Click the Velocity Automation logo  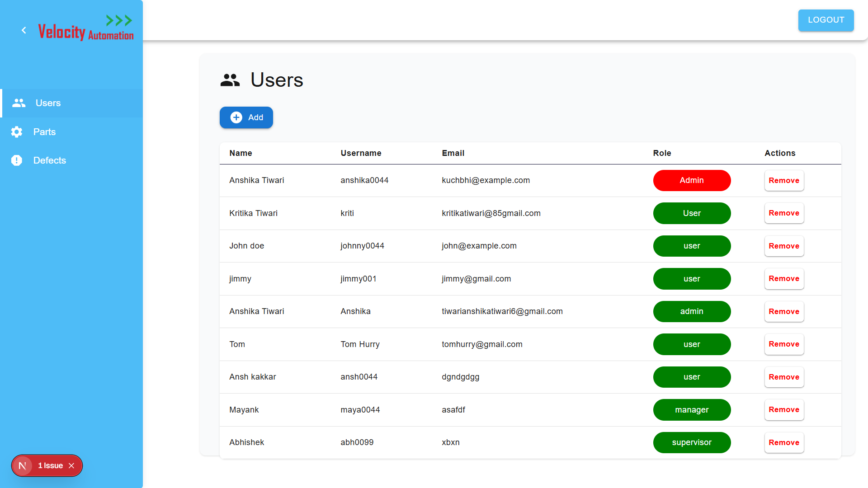(86, 28)
